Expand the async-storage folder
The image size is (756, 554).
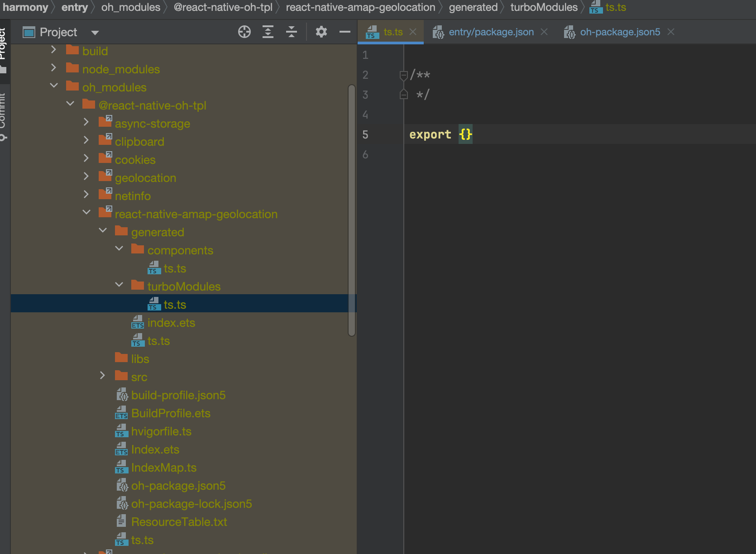(86, 122)
